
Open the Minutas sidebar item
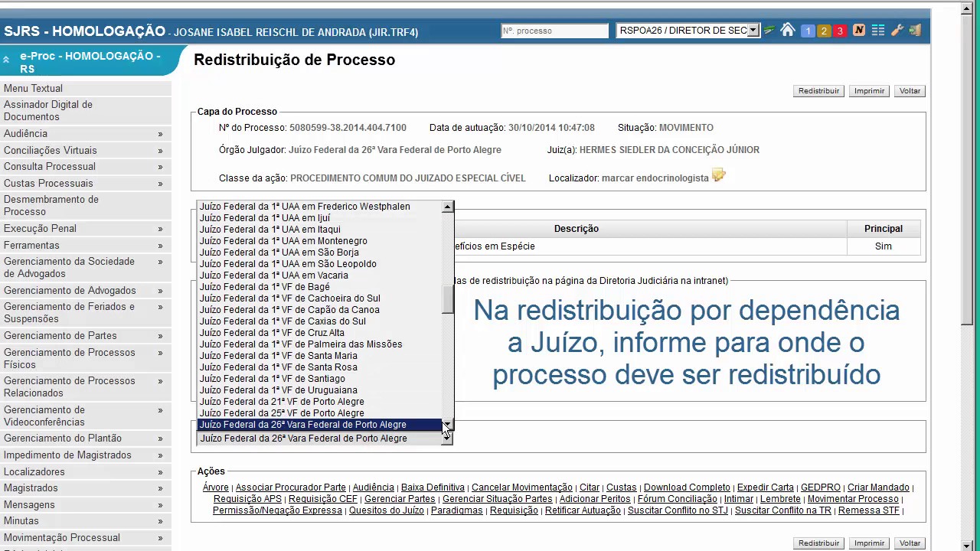tap(86, 520)
